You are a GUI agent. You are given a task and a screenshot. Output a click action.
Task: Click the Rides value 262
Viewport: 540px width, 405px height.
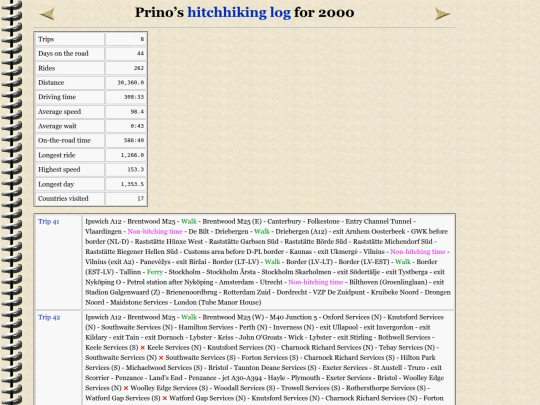click(139, 68)
